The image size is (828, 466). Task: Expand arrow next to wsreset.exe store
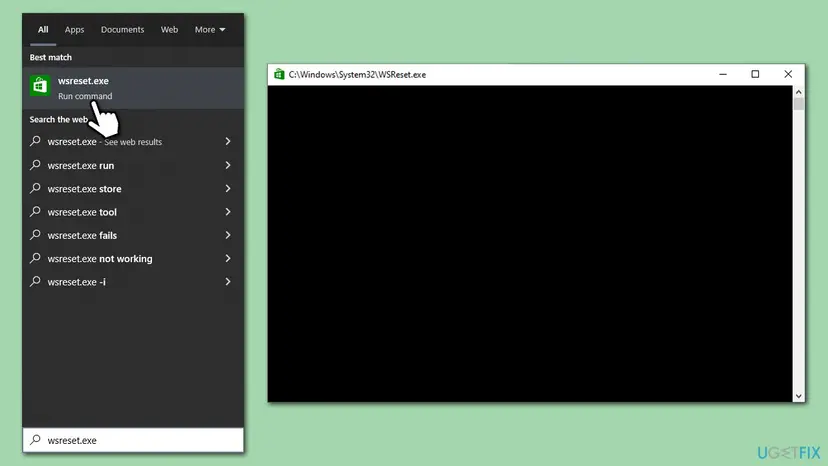(x=228, y=189)
